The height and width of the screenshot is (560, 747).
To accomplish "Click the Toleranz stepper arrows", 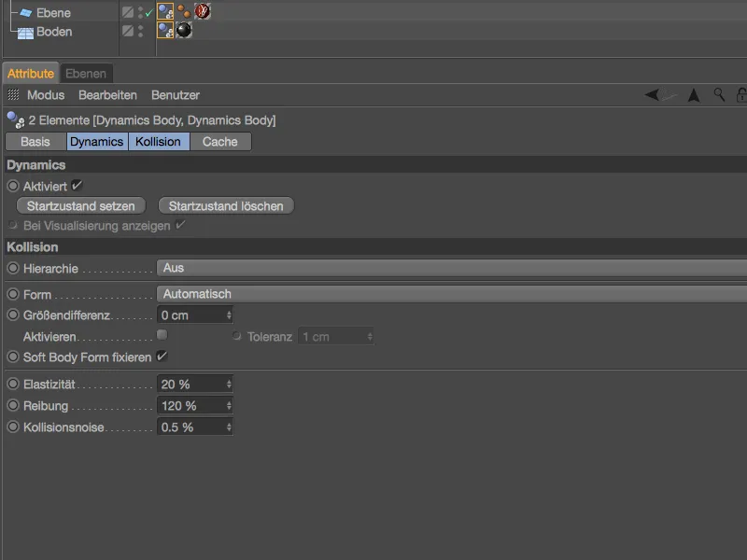I will (x=370, y=337).
